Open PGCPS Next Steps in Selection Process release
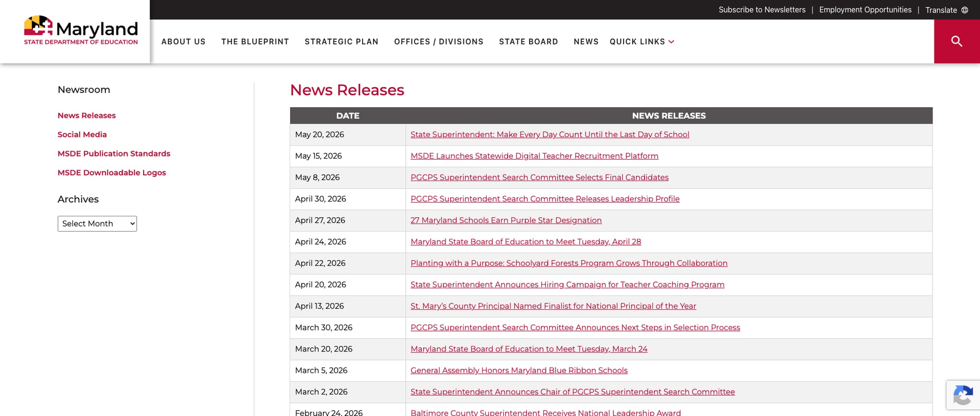The height and width of the screenshot is (416, 980). pyautogui.click(x=575, y=327)
